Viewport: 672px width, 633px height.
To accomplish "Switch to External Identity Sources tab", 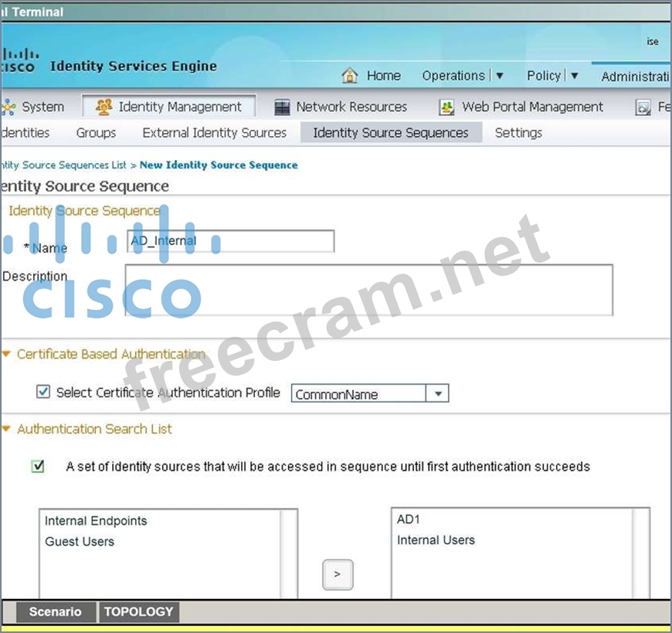I will [214, 133].
